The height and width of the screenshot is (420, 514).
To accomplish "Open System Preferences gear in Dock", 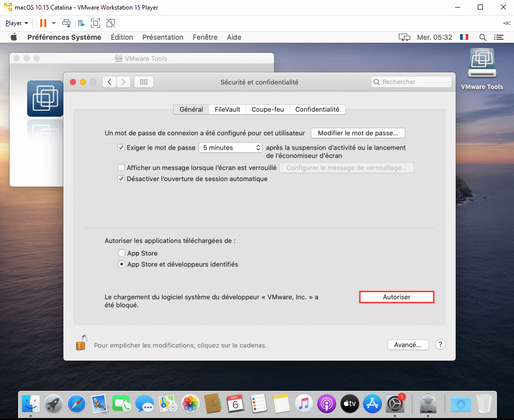I will (395, 403).
